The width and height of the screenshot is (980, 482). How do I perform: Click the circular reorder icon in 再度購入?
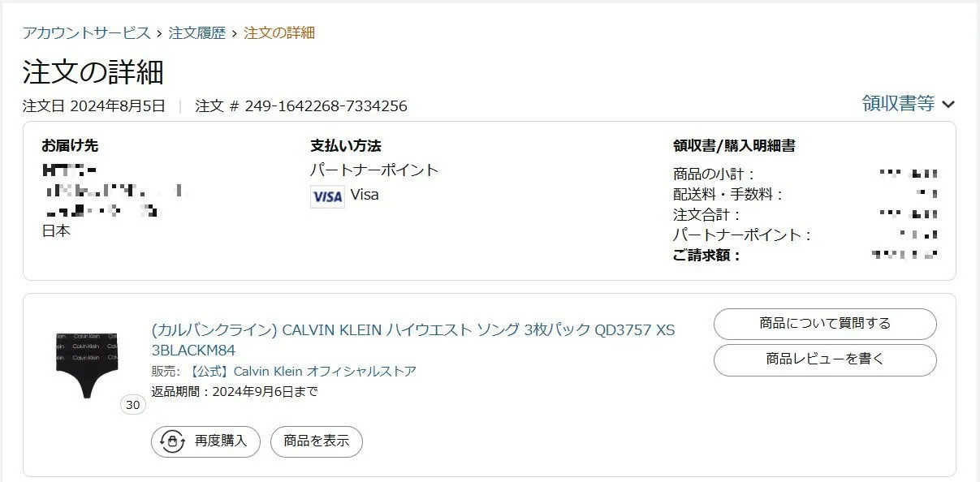coord(172,441)
